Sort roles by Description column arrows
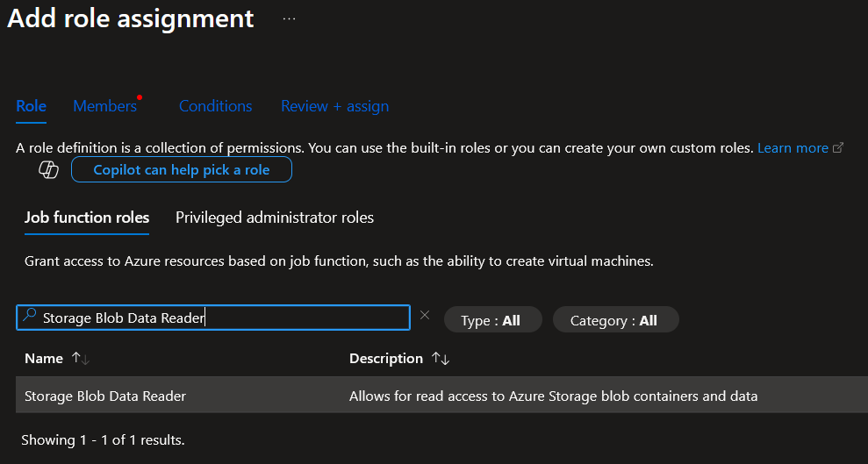 [x=441, y=359]
